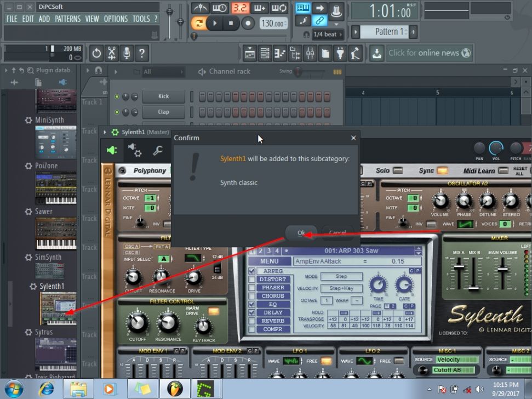Viewport: 532px width, 399px height.
Task: Click the download content library icon
Action: tap(376, 53)
